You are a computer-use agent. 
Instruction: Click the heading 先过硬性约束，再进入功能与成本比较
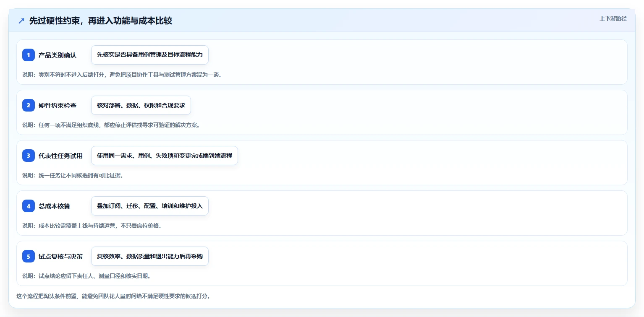101,21
